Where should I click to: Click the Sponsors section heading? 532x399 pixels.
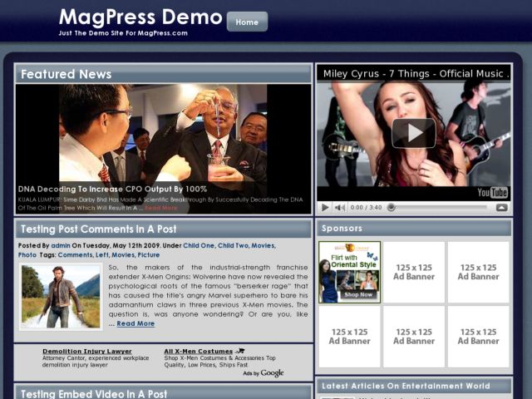(342, 229)
